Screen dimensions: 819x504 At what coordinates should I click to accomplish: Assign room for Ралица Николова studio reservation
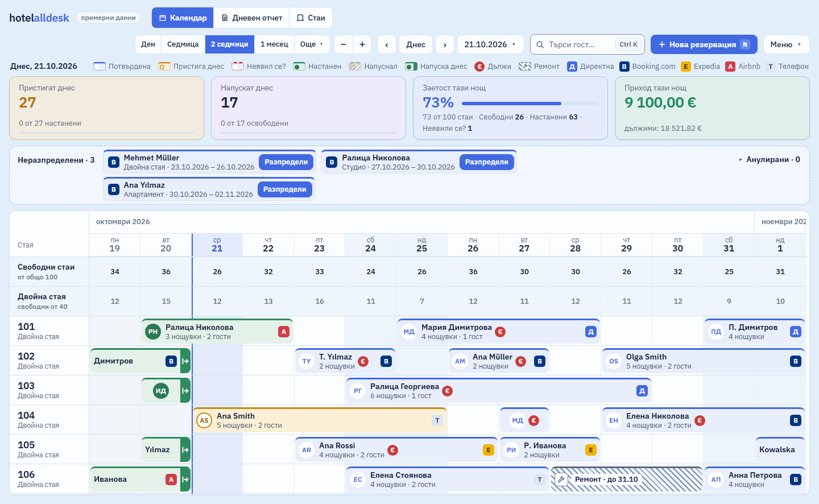pyautogui.click(x=487, y=162)
